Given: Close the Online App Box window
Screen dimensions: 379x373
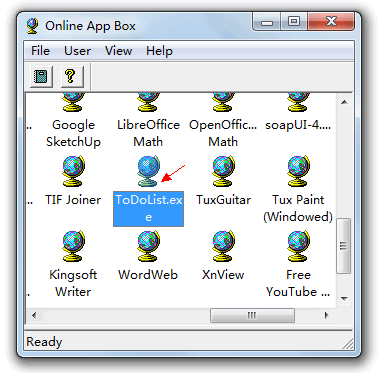Looking at the screenshot, I should click(x=331, y=22).
